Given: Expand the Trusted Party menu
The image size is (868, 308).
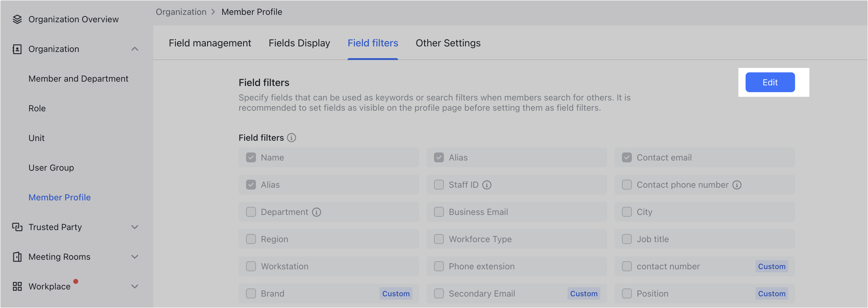Looking at the screenshot, I should coord(135,227).
